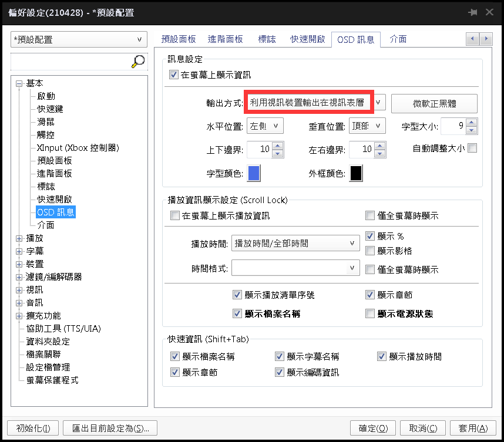This screenshot has width=504, height=442.
Task: Toggle 顯示 % checkbox
Action: tap(370, 236)
